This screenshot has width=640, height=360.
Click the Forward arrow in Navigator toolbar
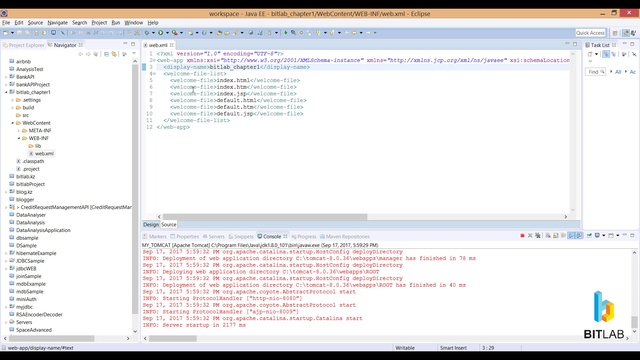click(88, 54)
